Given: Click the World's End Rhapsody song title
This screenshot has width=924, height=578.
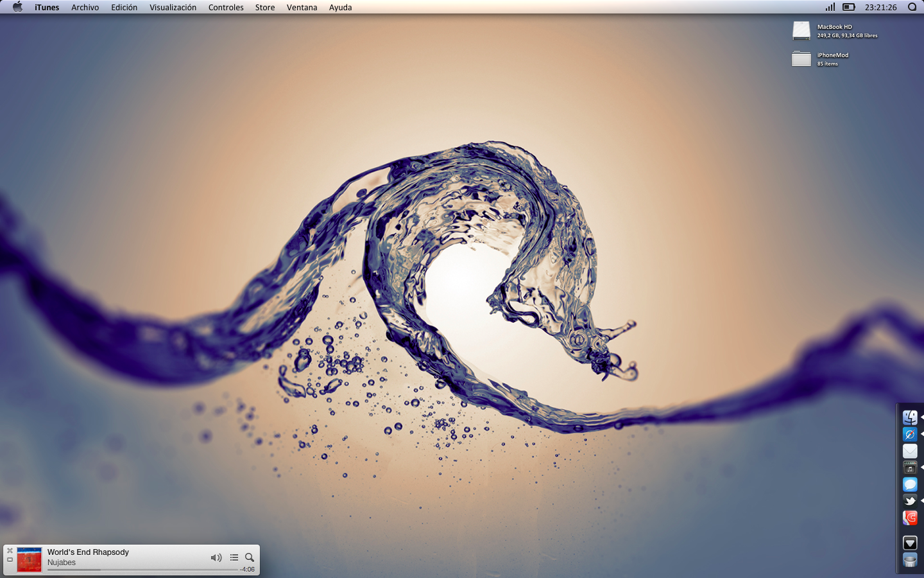Looking at the screenshot, I should coord(88,552).
